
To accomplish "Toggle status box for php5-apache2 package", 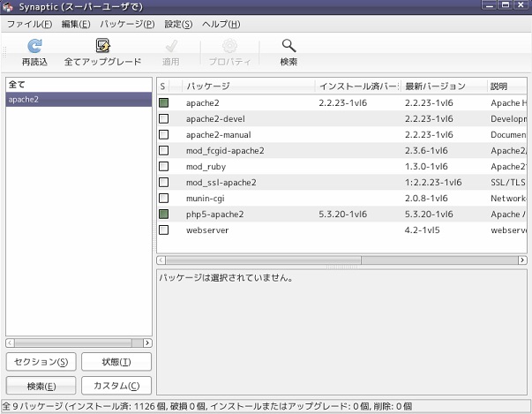I will pos(164,215).
